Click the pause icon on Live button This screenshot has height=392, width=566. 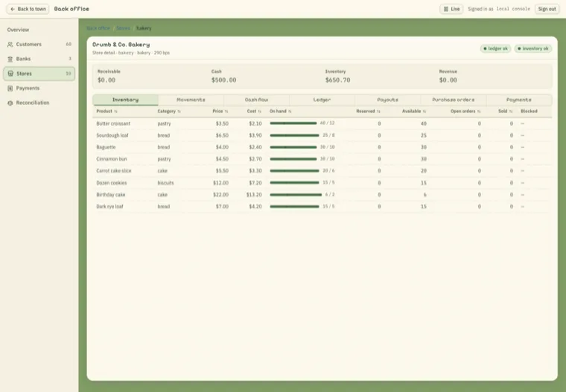pyautogui.click(x=446, y=9)
